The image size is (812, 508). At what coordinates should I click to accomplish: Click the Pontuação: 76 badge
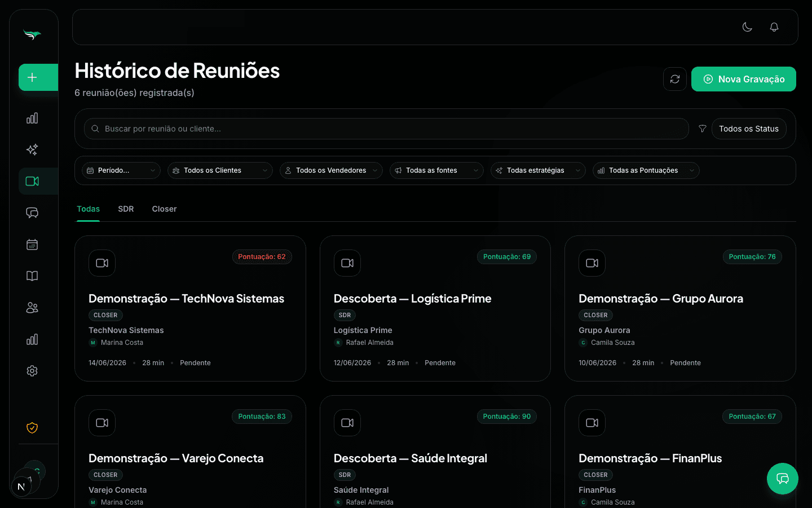(752, 257)
